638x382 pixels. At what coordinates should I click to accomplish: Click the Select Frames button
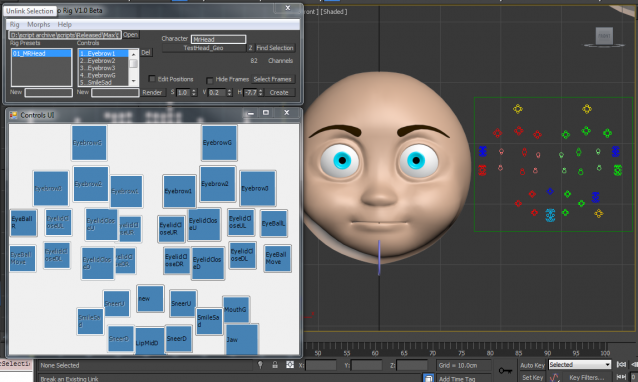(272, 79)
